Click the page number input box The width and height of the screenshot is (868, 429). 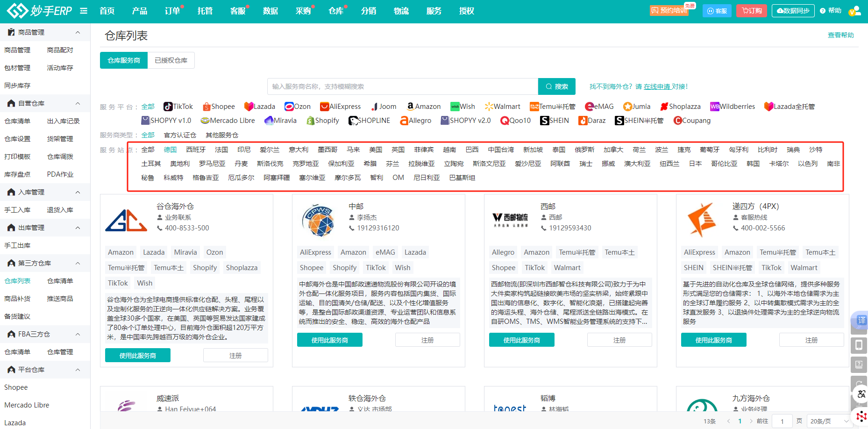tap(782, 421)
